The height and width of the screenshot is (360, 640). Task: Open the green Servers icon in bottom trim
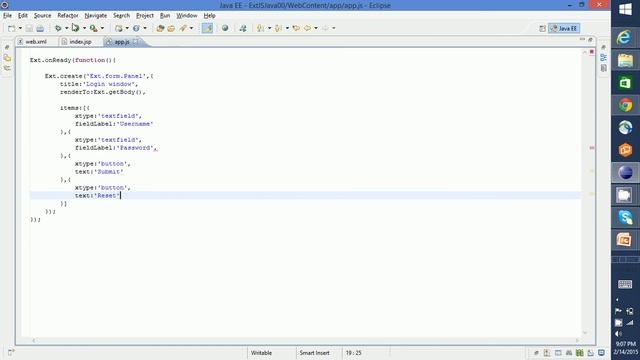click(x=580, y=353)
